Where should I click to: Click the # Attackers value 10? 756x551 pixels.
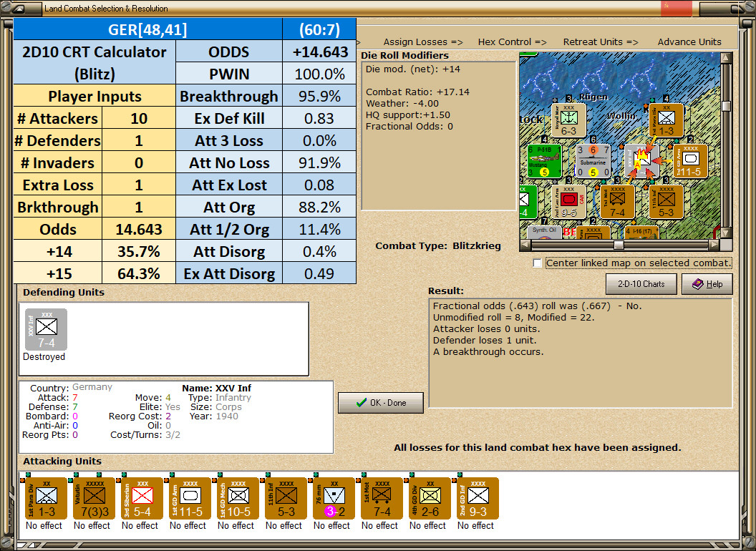139,119
